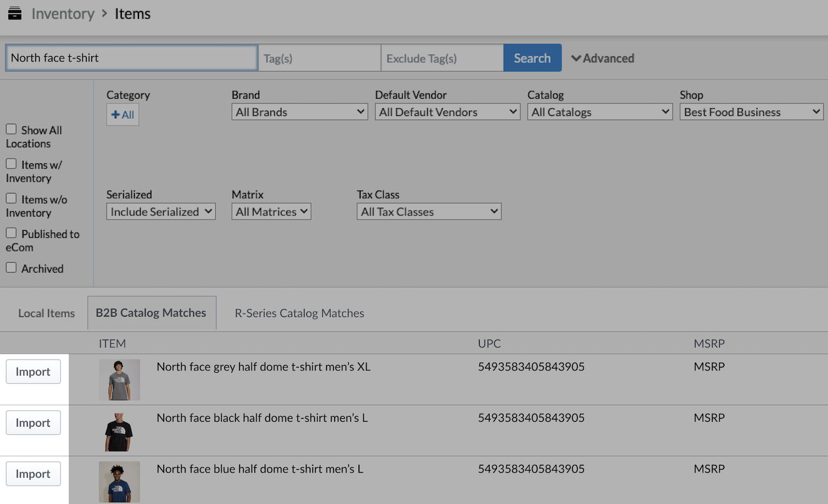Screen dimensions: 828x504
Task: Toggle the Archived checkbox
Action: click(x=11, y=268)
